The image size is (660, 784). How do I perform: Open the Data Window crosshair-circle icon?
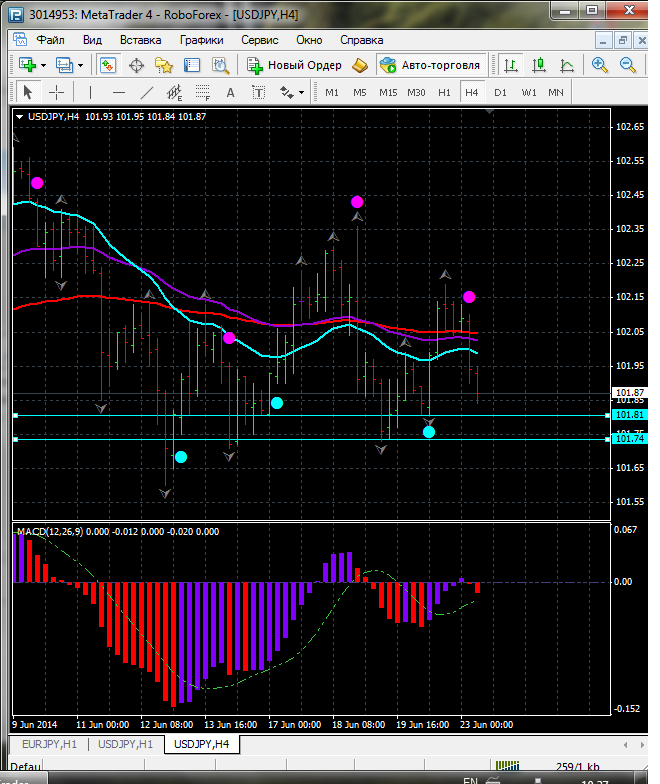136,65
